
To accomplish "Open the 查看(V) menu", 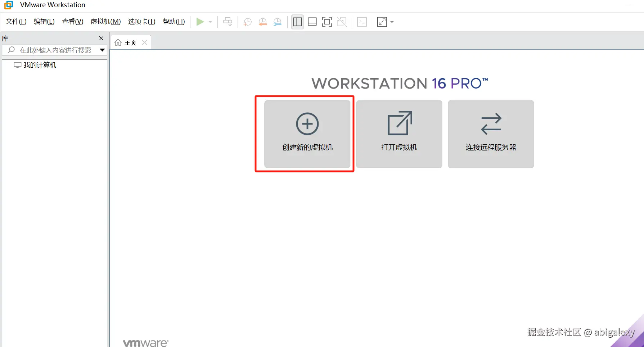I will [73, 22].
